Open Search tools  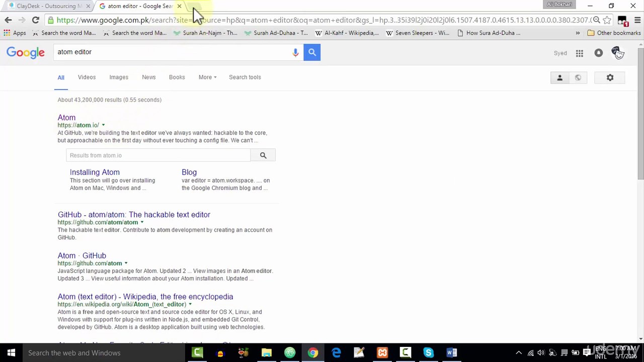[x=245, y=77]
